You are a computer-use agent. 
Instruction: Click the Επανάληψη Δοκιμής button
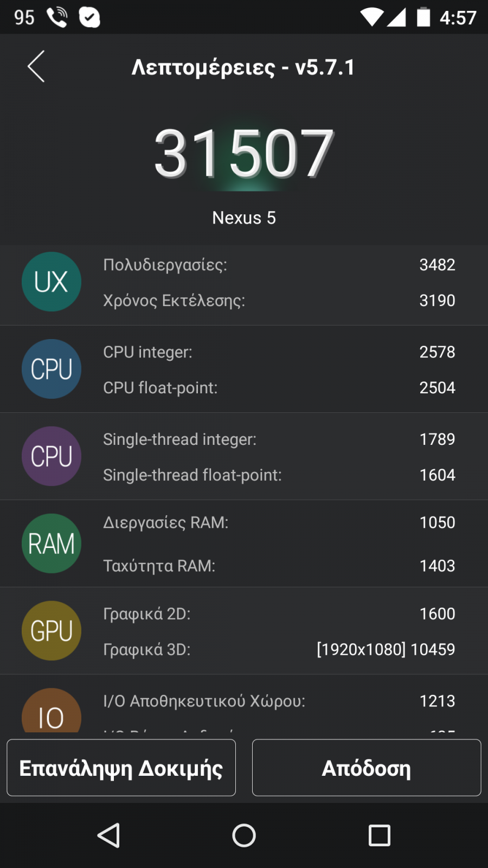[121, 768]
